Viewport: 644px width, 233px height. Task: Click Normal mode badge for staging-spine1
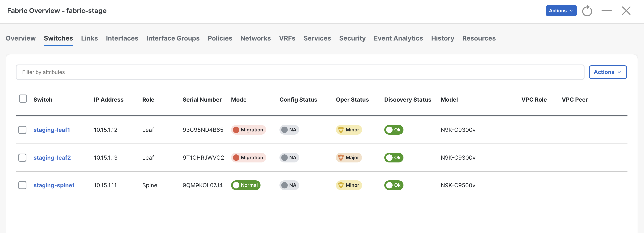pos(246,185)
